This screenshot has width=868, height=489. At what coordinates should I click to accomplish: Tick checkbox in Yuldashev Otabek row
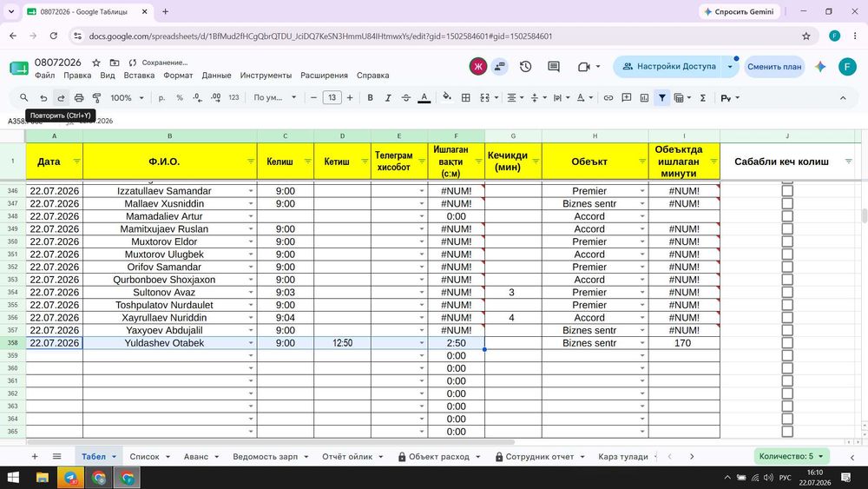coord(787,343)
